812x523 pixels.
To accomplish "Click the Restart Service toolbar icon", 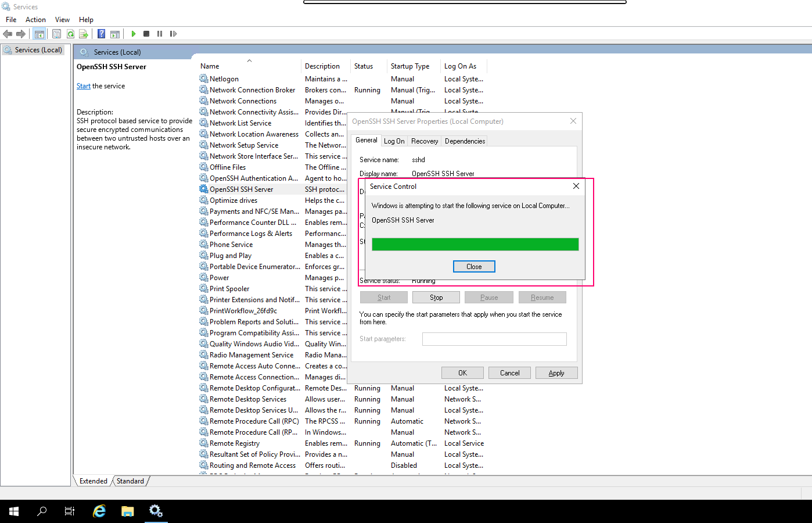I will coord(173,34).
